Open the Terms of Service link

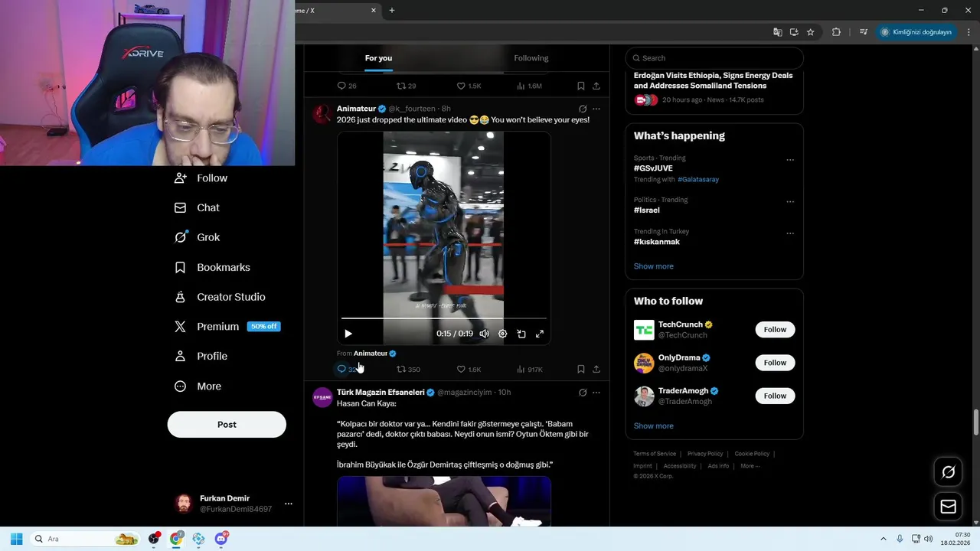(655, 454)
